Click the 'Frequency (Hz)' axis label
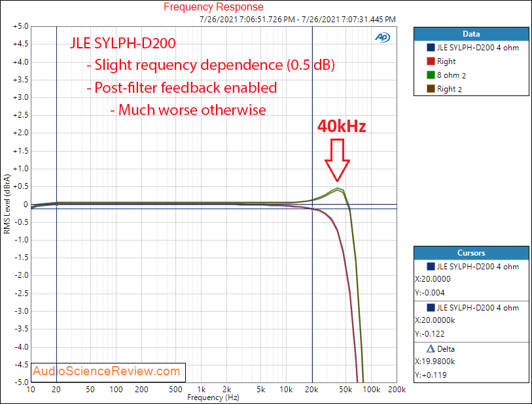Screen dimensions: 532x404 (x=213, y=397)
